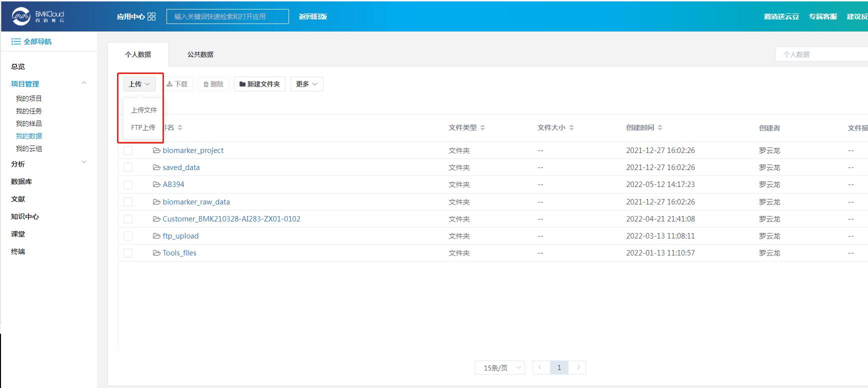
Task: Expand the 分析 sidebar section
Action: click(x=84, y=162)
